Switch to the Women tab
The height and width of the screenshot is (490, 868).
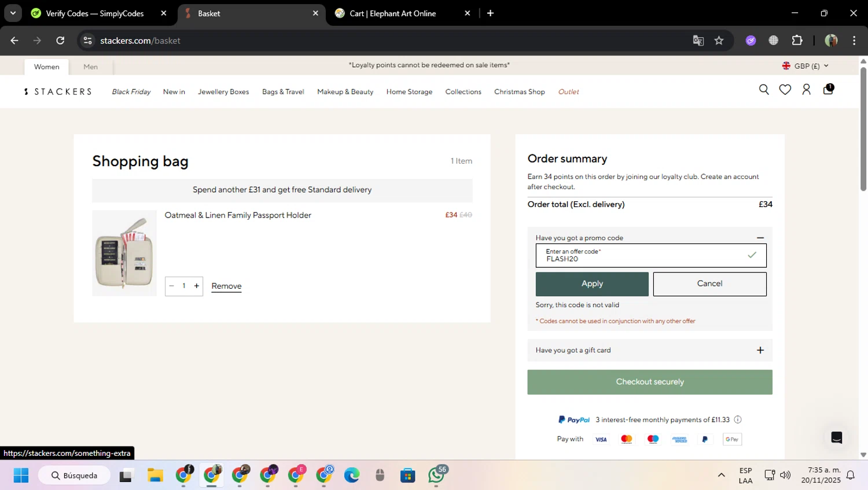click(x=46, y=67)
